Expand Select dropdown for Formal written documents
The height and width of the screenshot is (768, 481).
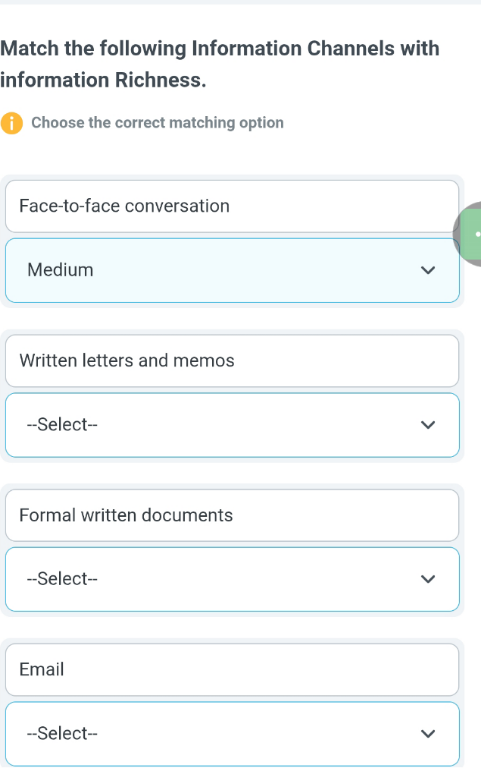[232, 579]
